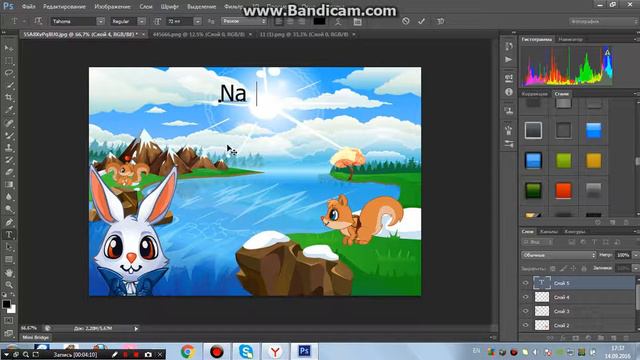Open the anti-aliasing method dropdown
Screen dimensions: 640x360
pyautogui.click(x=244, y=21)
